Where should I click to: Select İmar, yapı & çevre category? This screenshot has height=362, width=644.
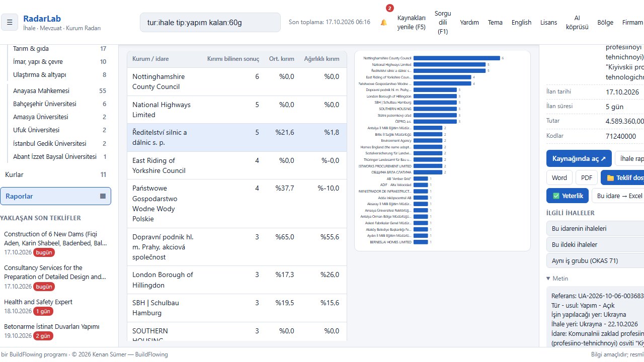[x=59, y=62]
